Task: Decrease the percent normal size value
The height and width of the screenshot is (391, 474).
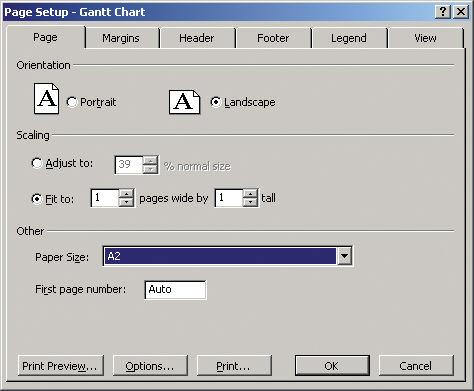Action: point(150,169)
